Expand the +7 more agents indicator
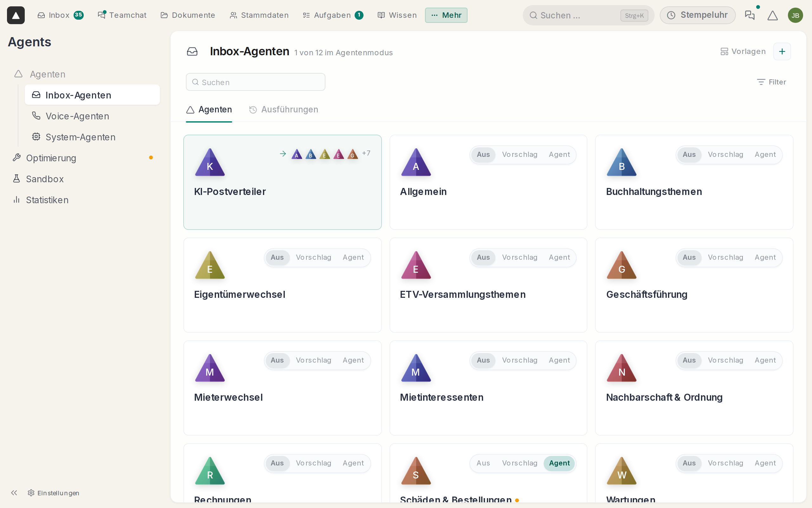 pyautogui.click(x=366, y=153)
